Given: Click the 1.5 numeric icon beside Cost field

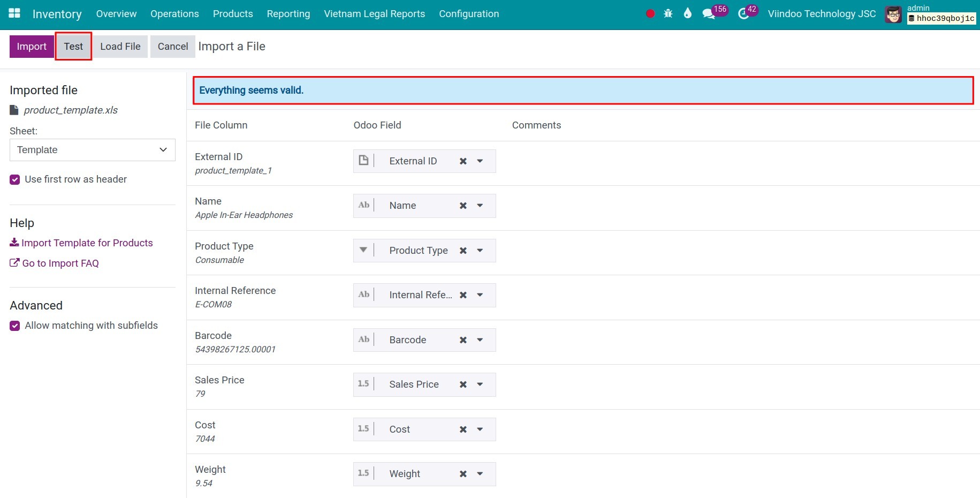Looking at the screenshot, I should pos(363,428).
